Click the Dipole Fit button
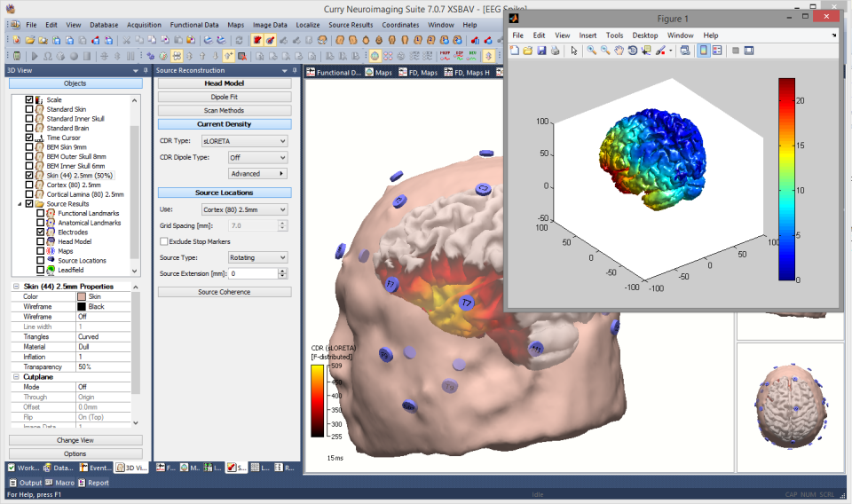Viewport: 852px width, 504px height. tap(224, 97)
